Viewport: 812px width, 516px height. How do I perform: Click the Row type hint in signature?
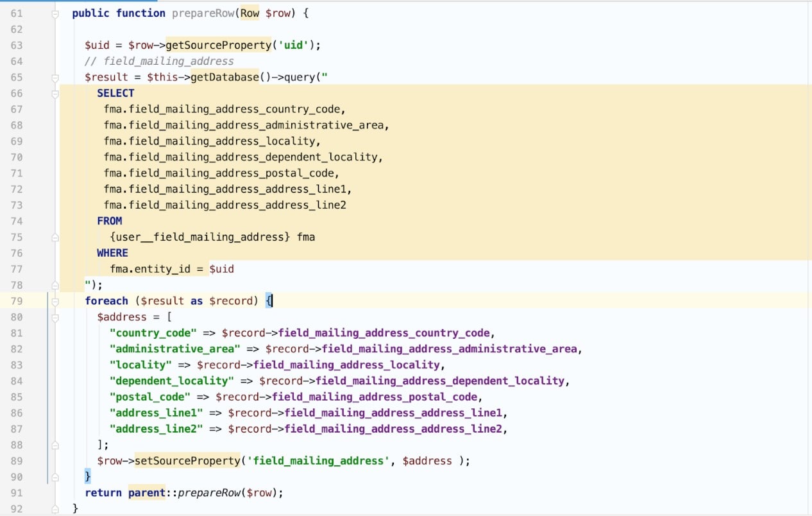(x=250, y=13)
